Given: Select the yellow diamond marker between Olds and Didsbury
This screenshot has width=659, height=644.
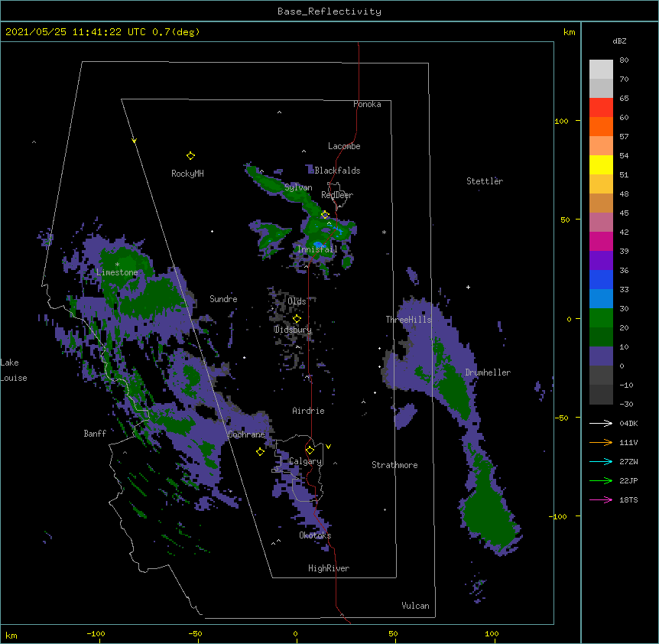Looking at the screenshot, I should tap(297, 319).
